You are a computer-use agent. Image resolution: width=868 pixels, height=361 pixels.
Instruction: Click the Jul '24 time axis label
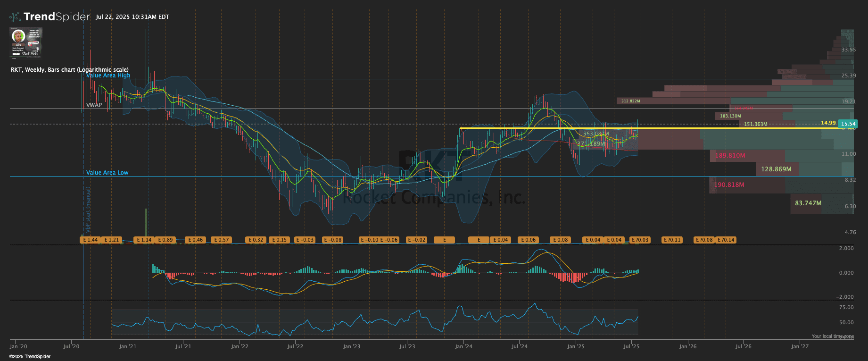point(519,346)
